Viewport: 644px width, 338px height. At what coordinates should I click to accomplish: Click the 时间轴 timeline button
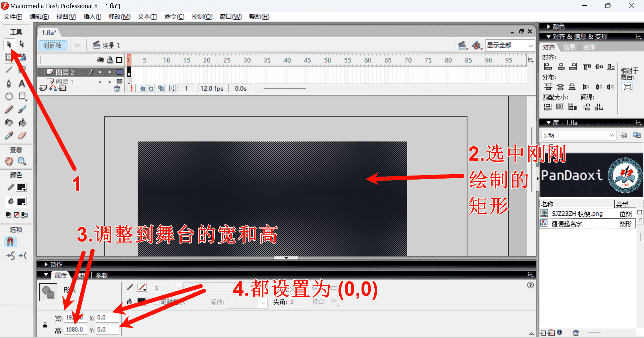[53, 46]
